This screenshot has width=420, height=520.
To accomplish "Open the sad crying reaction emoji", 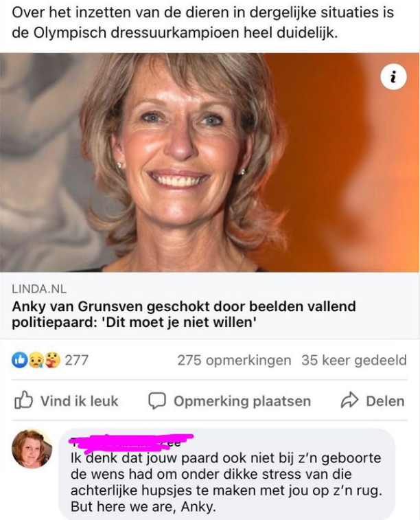I will (x=36, y=361).
